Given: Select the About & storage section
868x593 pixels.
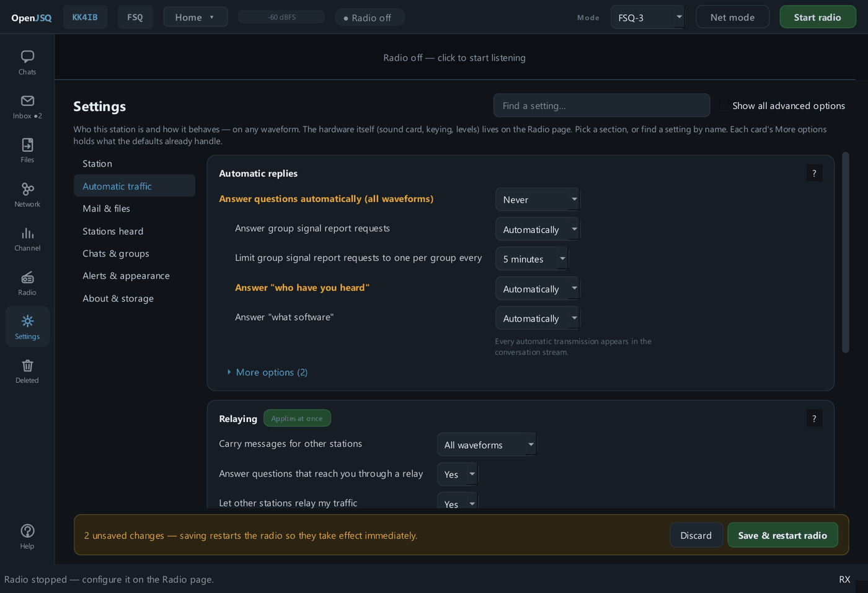Looking at the screenshot, I should point(135,299).
